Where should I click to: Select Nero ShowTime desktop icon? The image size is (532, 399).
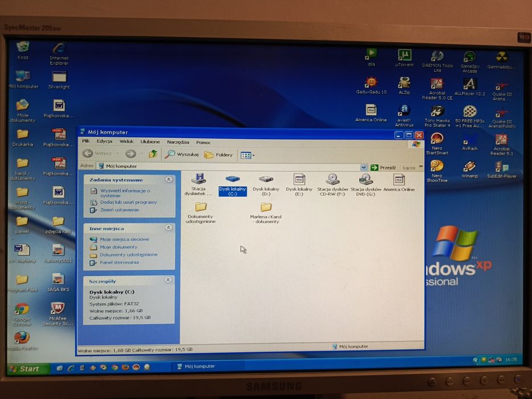437,171
